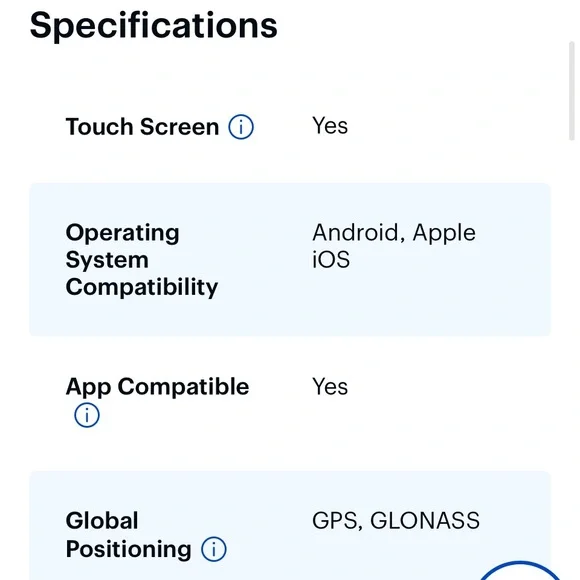580x580 pixels.
Task: Click the word Operating in the shaded row
Action: pos(122,233)
